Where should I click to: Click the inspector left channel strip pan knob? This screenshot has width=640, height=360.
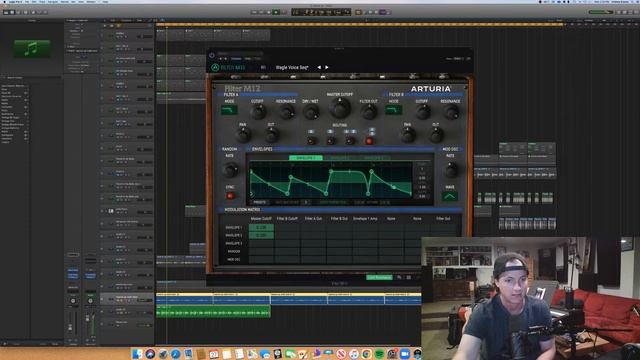pos(73,301)
